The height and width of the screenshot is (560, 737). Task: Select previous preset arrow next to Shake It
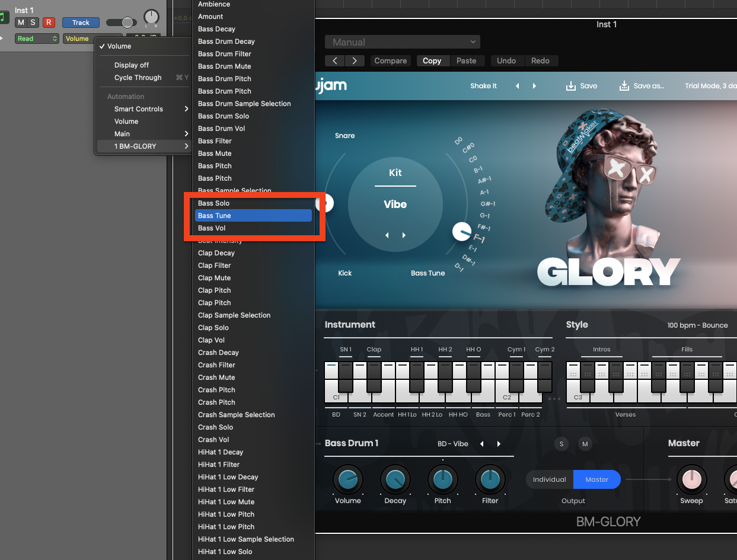(517, 86)
